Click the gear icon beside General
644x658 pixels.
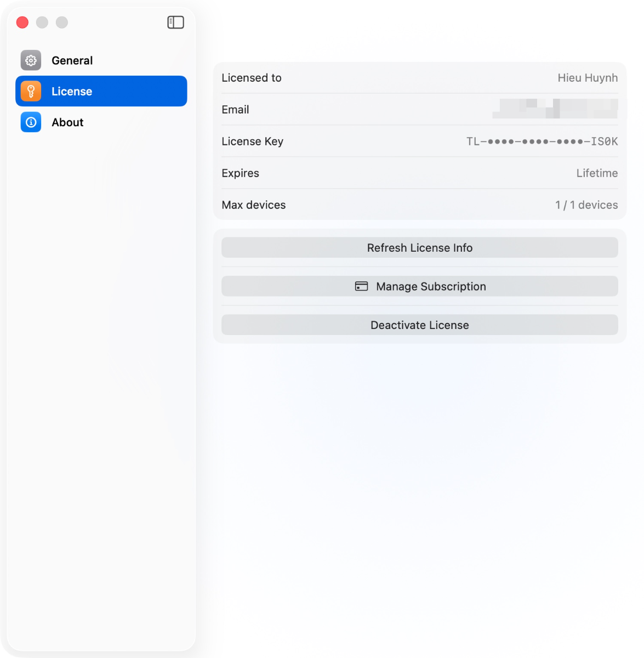pos(31,60)
